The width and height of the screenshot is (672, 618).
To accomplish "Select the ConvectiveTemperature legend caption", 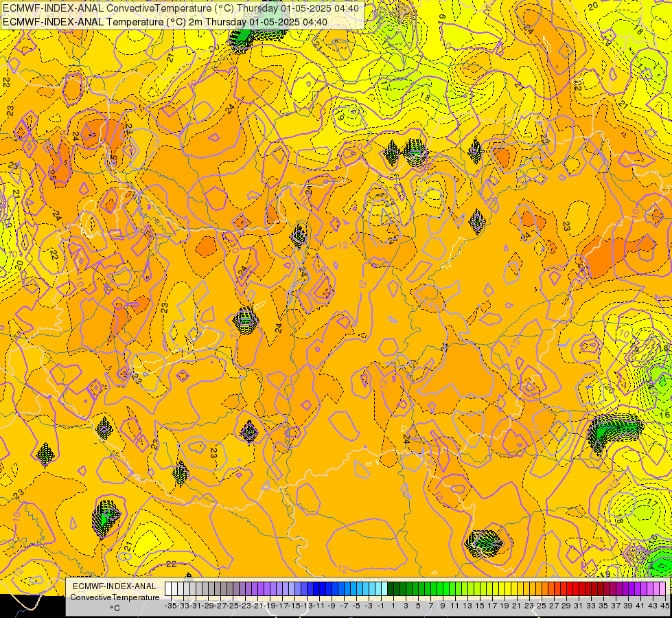I will 115,597.
